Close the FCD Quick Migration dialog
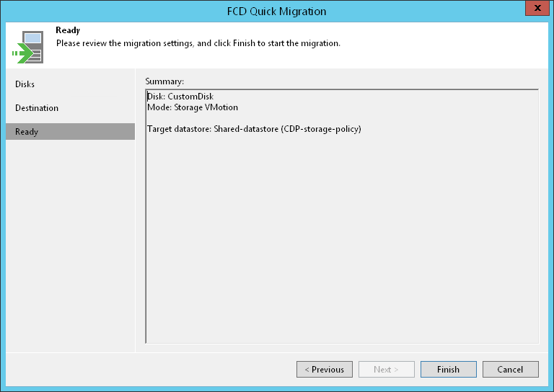Screen dimensions: 554x392 [x=535, y=11]
